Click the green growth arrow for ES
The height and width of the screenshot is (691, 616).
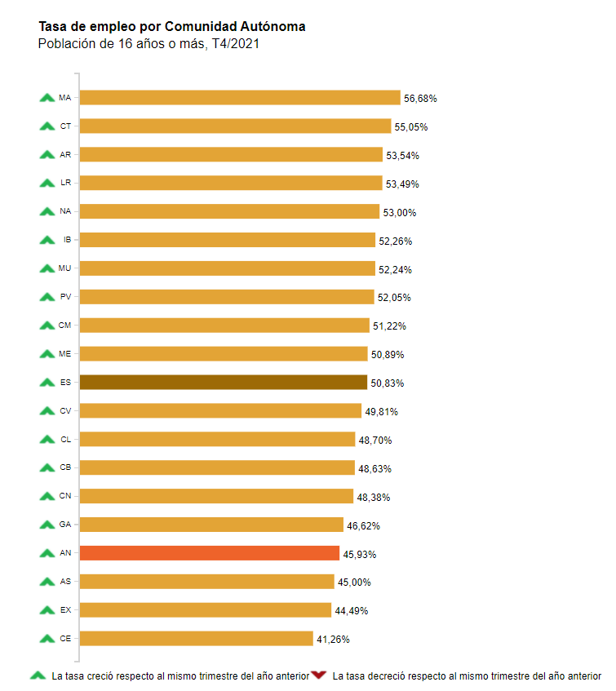(x=47, y=382)
